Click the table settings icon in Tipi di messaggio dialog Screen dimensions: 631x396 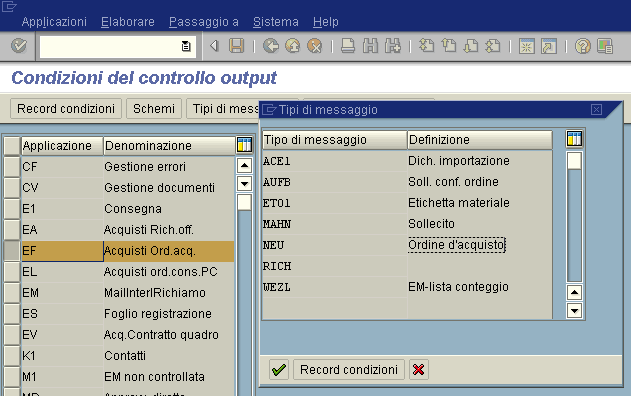(x=574, y=139)
